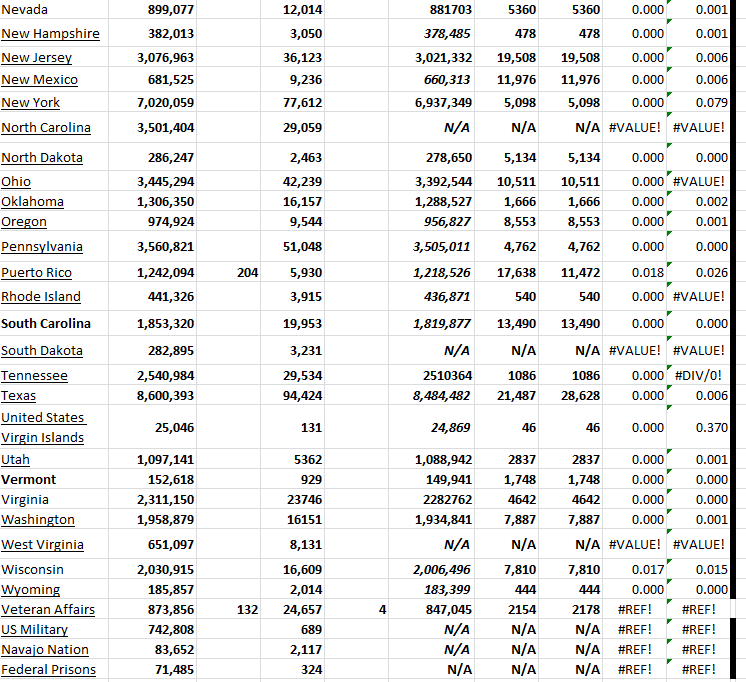Select cell with value 847,045
Screen dimensions: 746x682
click(431, 609)
